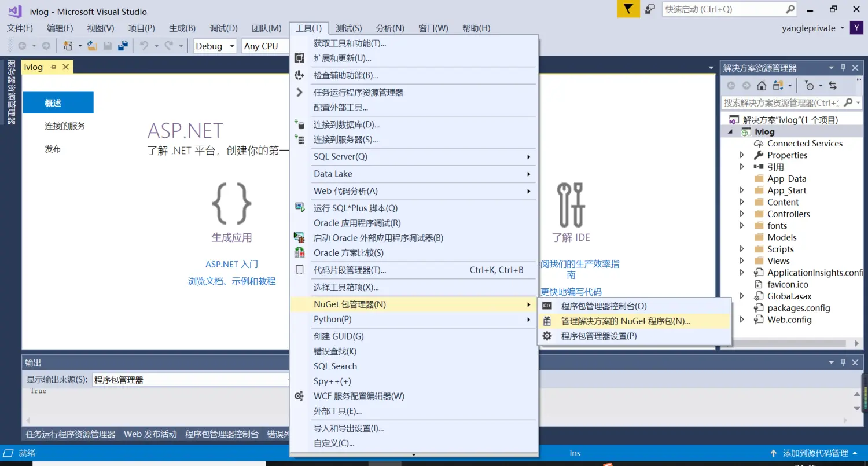Click the pending changes filter clock icon

pos(810,86)
